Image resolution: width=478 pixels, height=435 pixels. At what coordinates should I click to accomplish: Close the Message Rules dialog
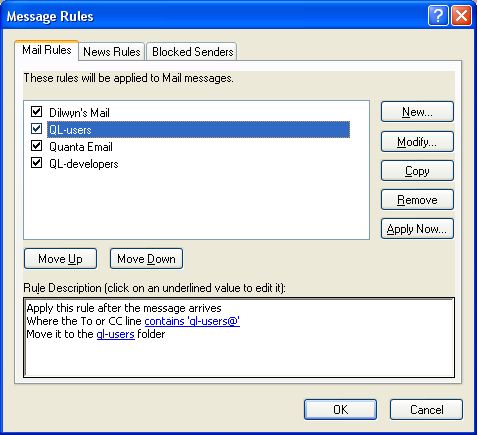click(462, 16)
